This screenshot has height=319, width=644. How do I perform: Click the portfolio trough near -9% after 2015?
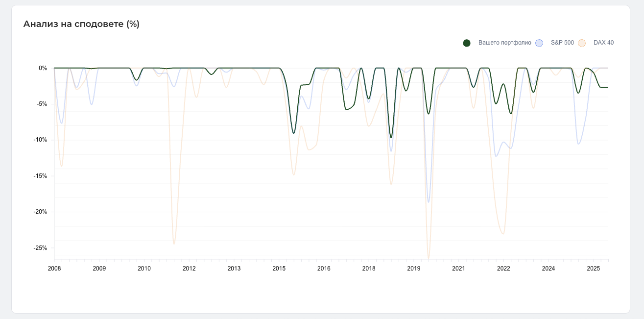293,133
